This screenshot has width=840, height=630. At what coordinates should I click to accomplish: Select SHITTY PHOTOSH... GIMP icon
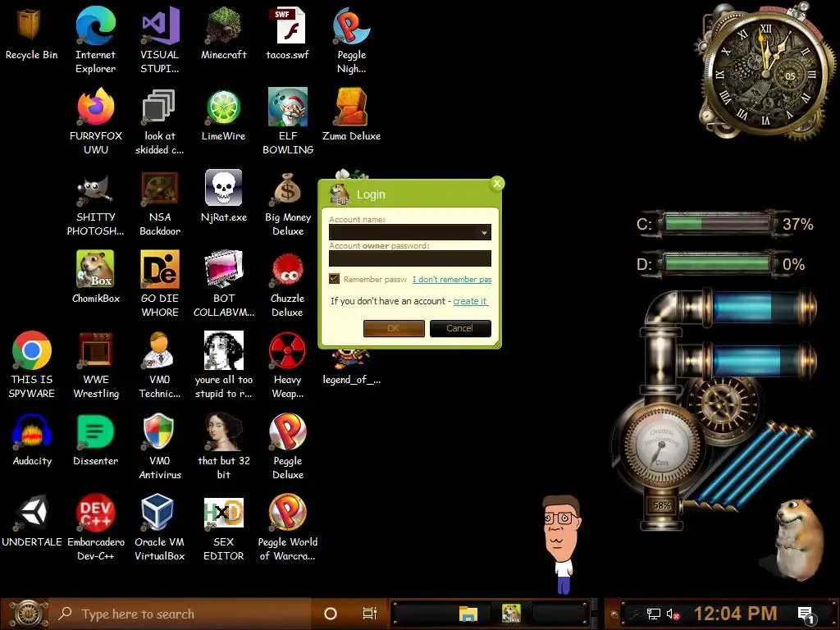95,188
